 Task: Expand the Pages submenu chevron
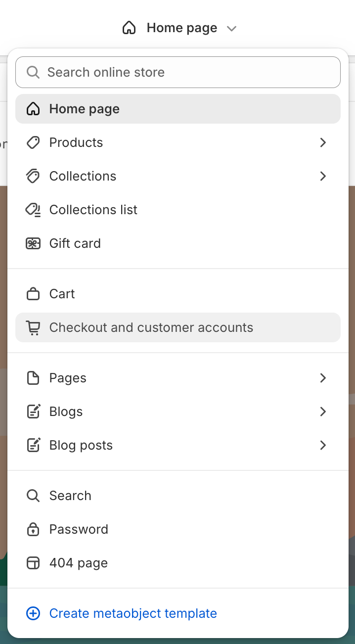pyautogui.click(x=323, y=378)
